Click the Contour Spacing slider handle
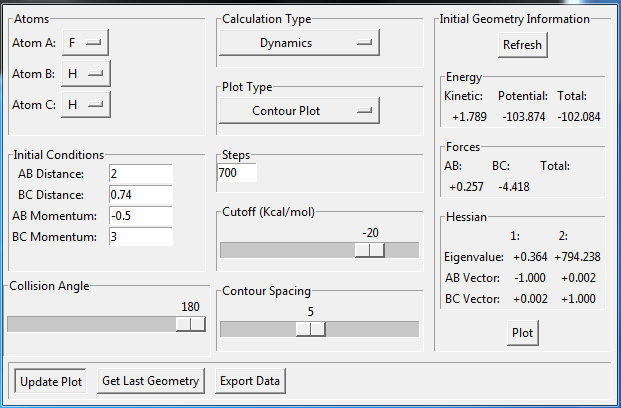Viewport: 621px width, 408px height. pos(311,329)
